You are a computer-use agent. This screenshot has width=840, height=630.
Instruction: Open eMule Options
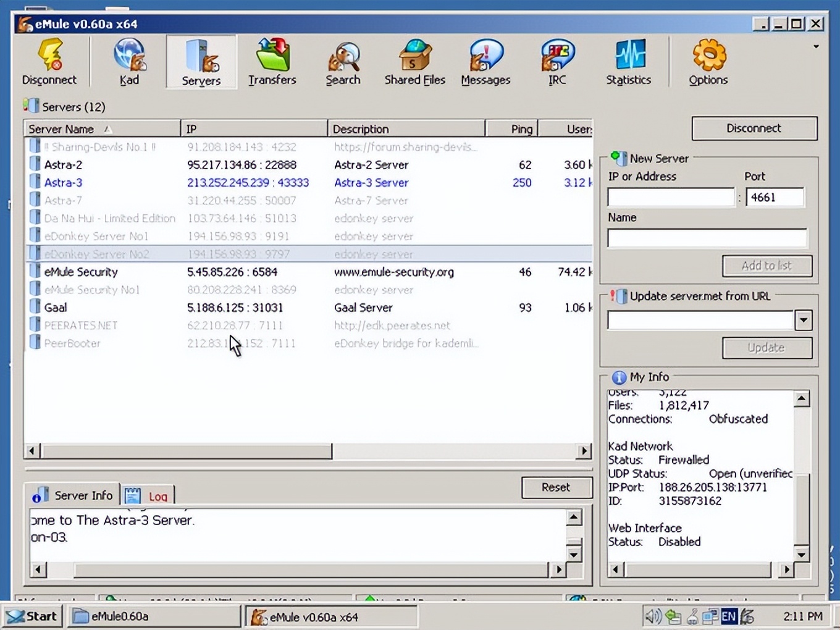coord(708,61)
